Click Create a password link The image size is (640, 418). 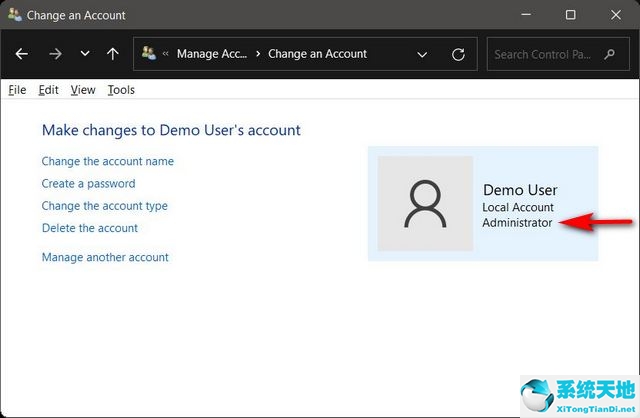click(89, 184)
